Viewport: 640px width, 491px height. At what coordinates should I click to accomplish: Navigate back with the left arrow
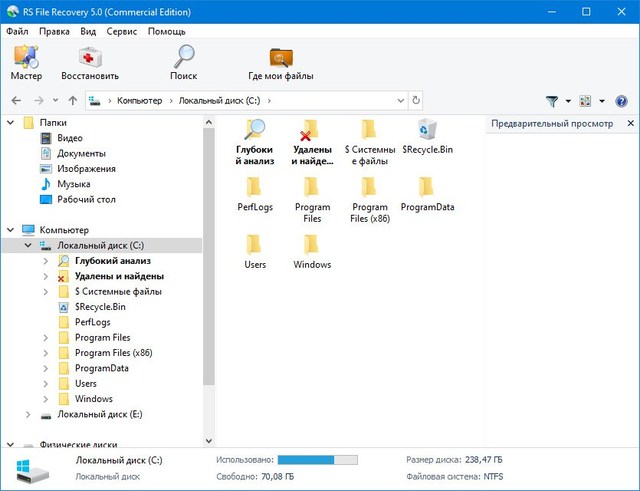(16, 101)
